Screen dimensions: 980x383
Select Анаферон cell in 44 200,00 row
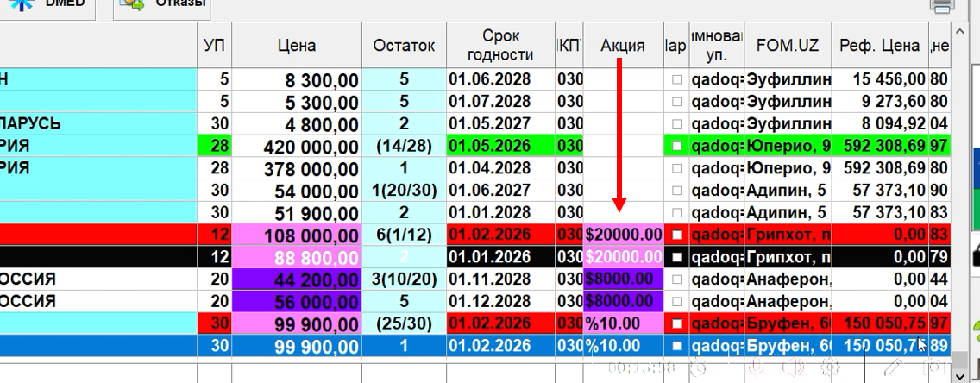(788, 279)
